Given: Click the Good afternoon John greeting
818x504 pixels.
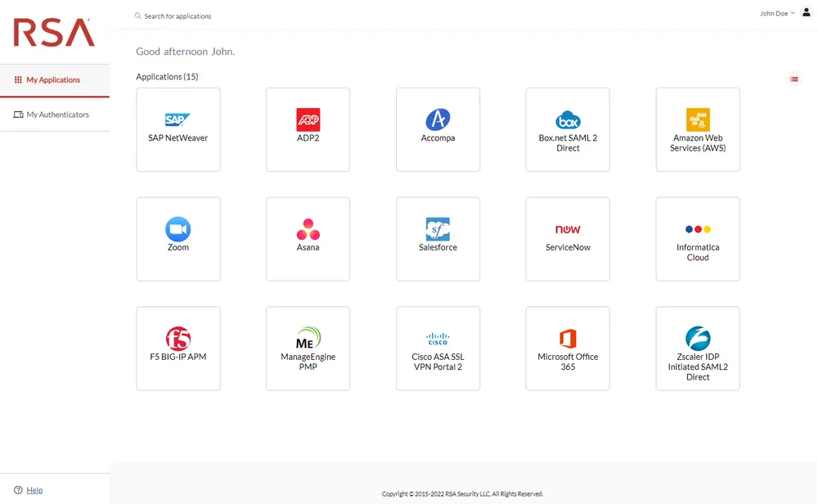Looking at the screenshot, I should (185, 52).
